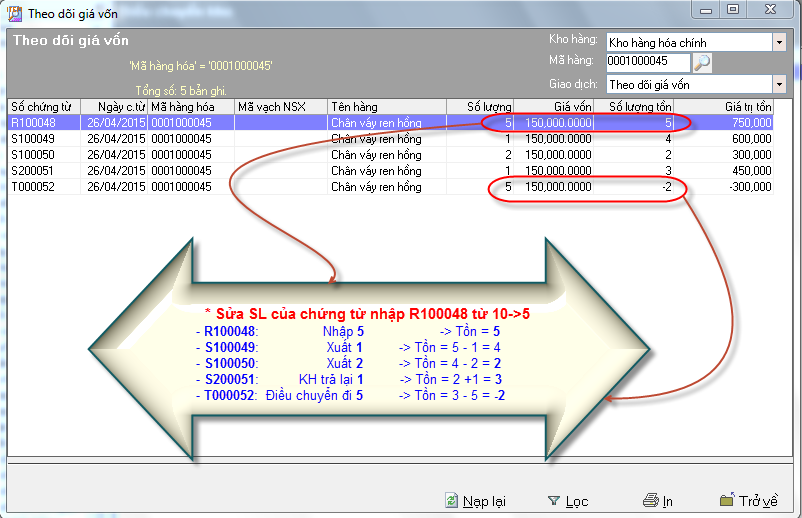
Task: Click the Mã hàng input field
Action: click(x=646, y=63)
